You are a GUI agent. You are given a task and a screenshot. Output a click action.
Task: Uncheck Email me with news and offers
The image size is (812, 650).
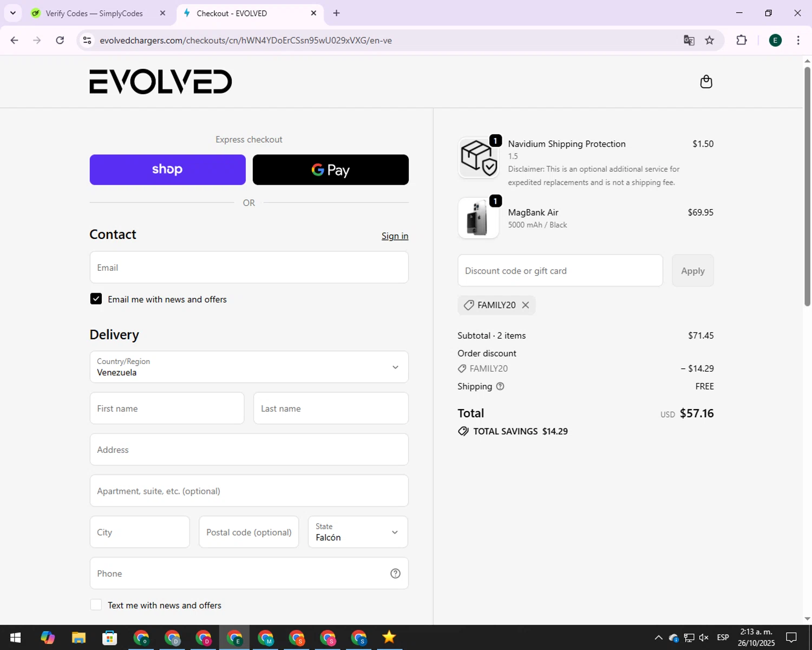[x=96, y=299]
